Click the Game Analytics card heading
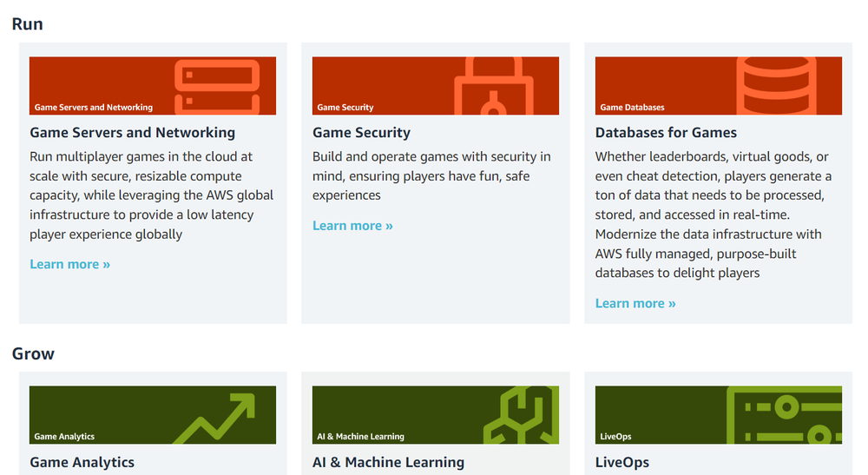 point(82,462)
